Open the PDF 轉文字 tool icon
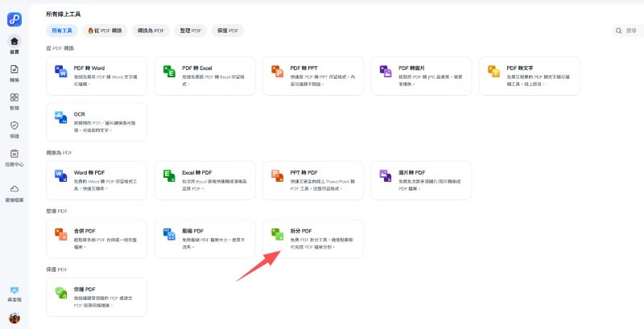This screenshot has width=644, height=329. [x=493, y=72]
